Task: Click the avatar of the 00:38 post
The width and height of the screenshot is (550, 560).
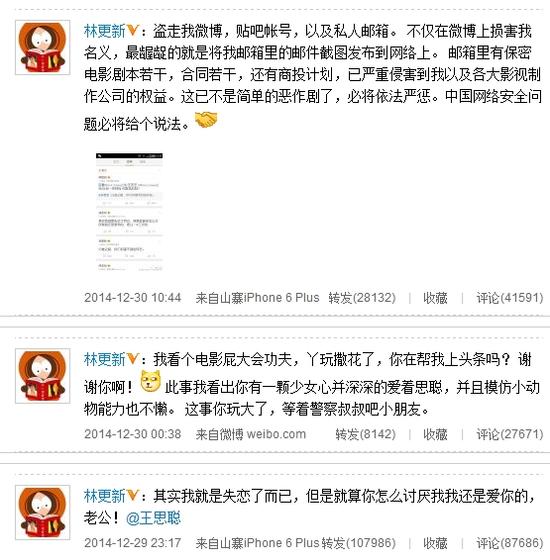Action: coord(42,376)
